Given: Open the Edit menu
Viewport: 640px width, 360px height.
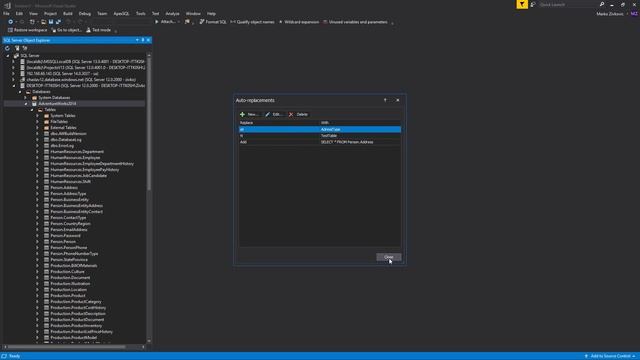Looking at the screenshot, I should tap(19, 13).
